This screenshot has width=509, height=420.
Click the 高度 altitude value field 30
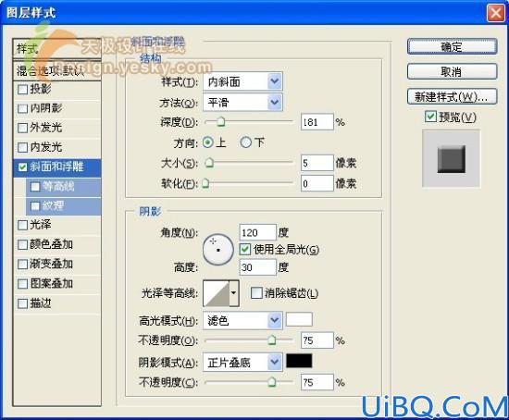coord(258,267)
